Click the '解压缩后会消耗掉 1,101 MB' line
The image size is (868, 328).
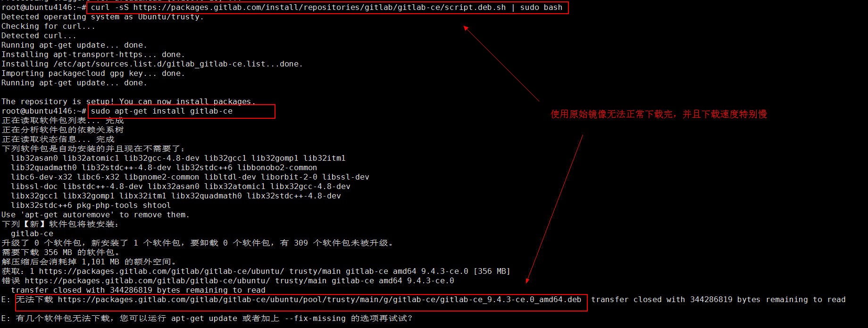tap(89, 262)
